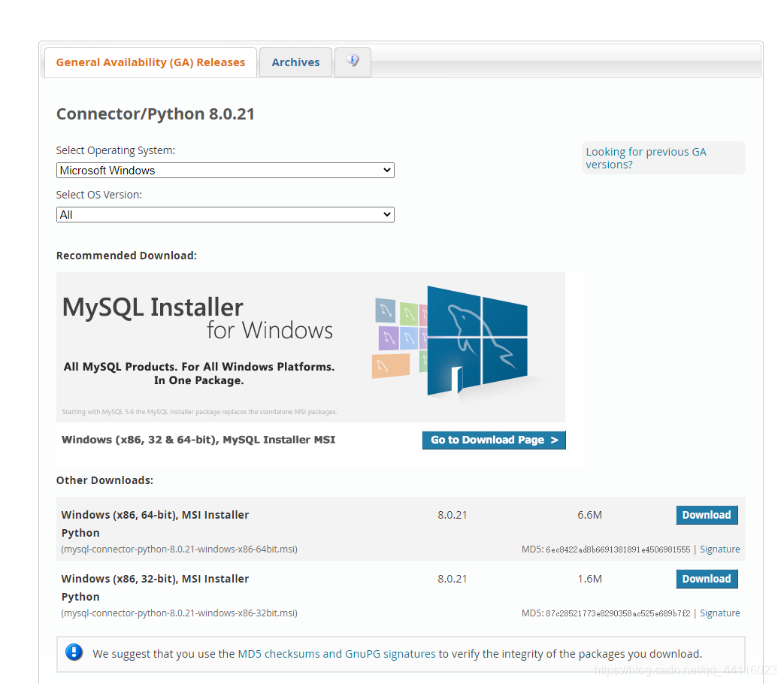The height and width of the screenshot is (684, 784).
Task: Switch to the Archives tab
Action: click(x=295, y=62)
